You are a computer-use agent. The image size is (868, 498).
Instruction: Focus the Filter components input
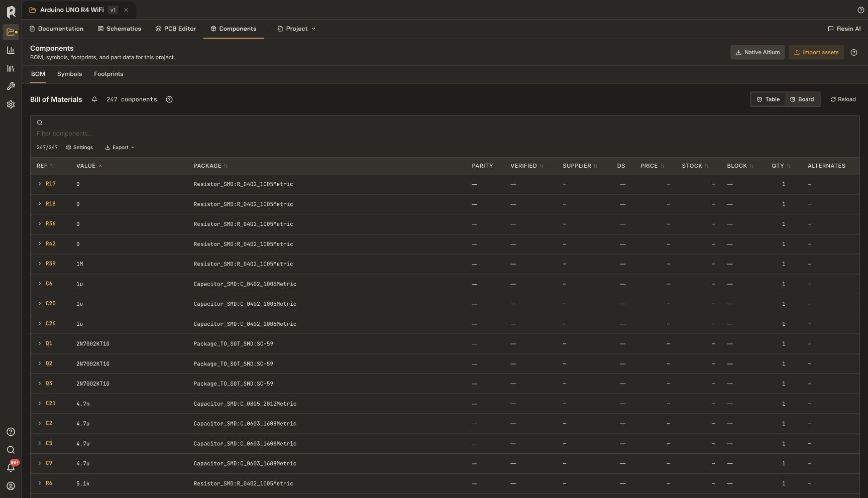pos(445,134)
